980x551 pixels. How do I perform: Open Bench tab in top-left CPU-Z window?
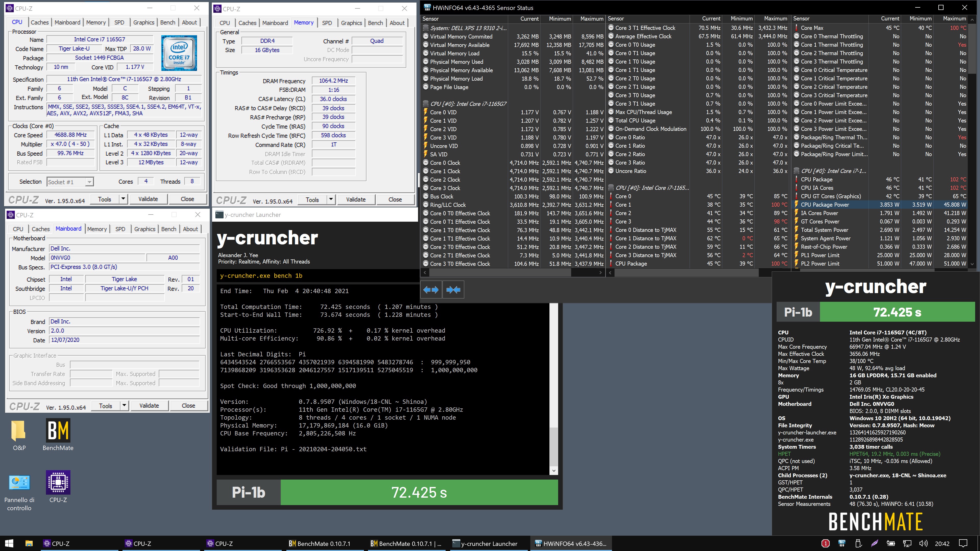168,22
